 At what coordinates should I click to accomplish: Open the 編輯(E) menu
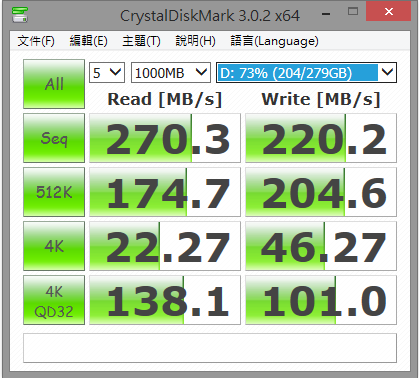[89, 41]
